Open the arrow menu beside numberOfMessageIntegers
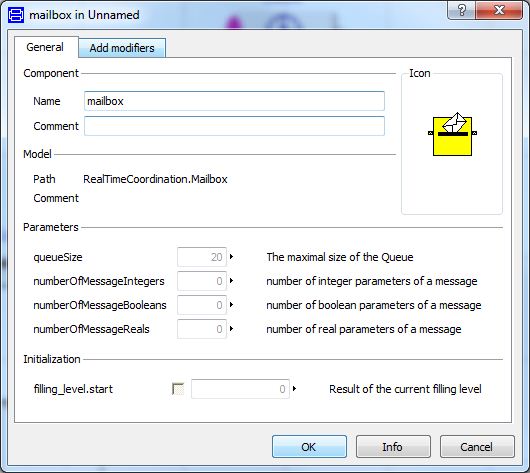The height and width of the screenshot is (473, 530). [232, 281]
